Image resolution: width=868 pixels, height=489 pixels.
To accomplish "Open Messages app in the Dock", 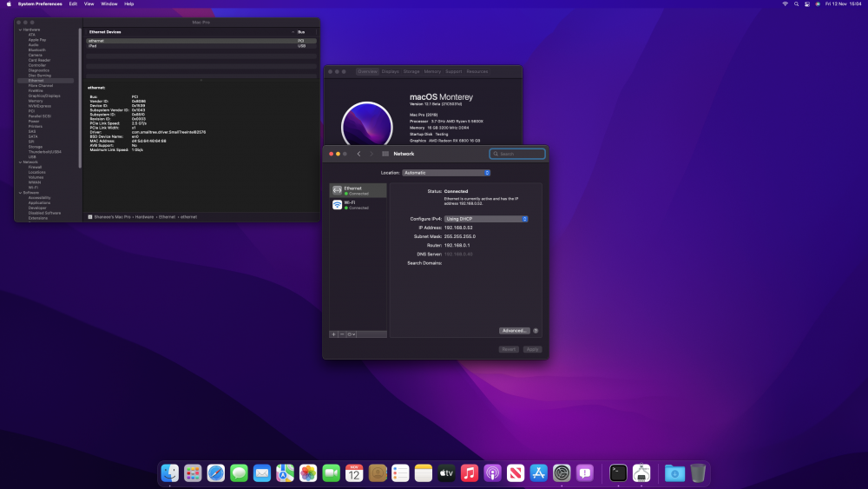I will (x=240, y=473).
